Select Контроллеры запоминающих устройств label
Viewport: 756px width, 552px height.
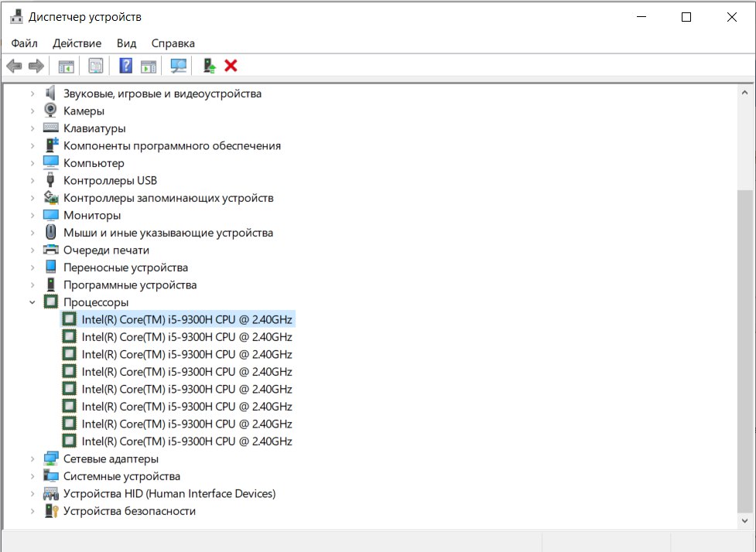(168, 198)
